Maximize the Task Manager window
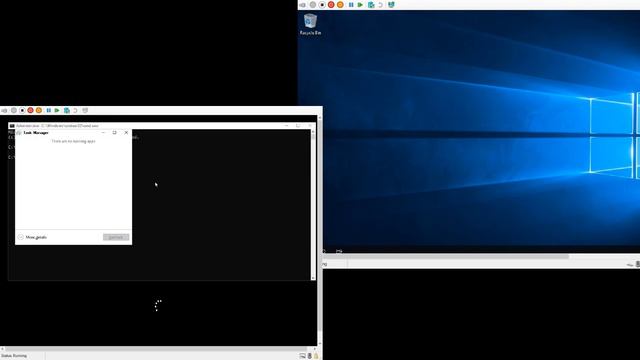 click(x=114, y=133)
